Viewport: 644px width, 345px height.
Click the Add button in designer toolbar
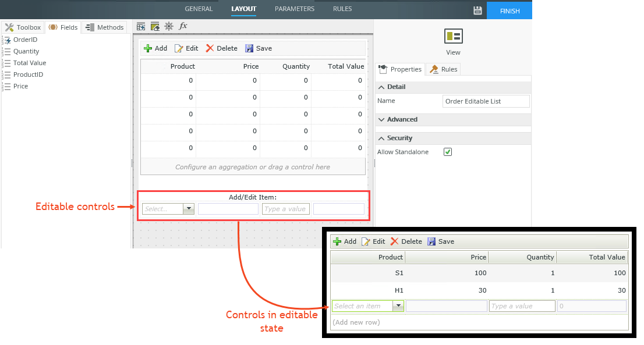155,48
